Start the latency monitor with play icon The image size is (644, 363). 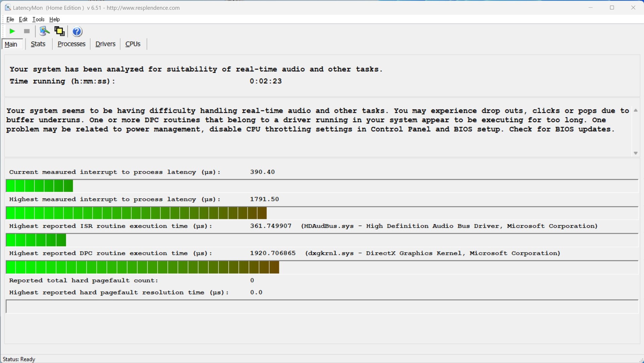point(12,31)
